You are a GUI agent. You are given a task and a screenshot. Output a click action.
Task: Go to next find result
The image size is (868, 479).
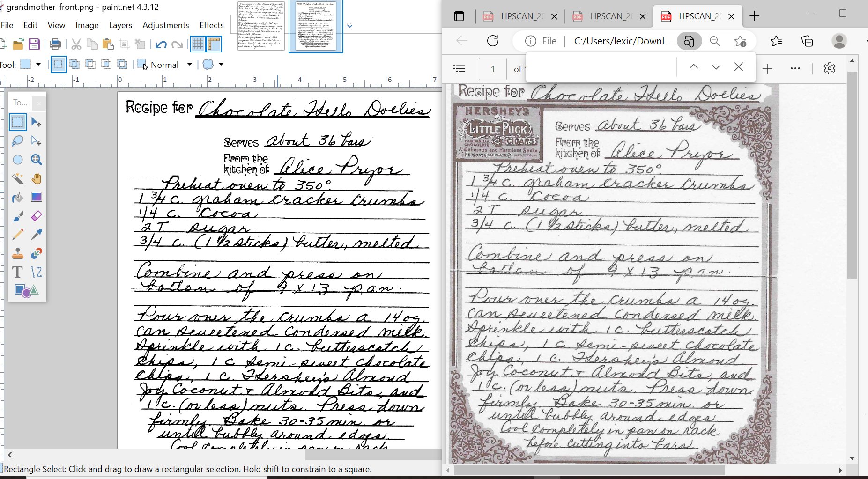click(x=716, y=67)
